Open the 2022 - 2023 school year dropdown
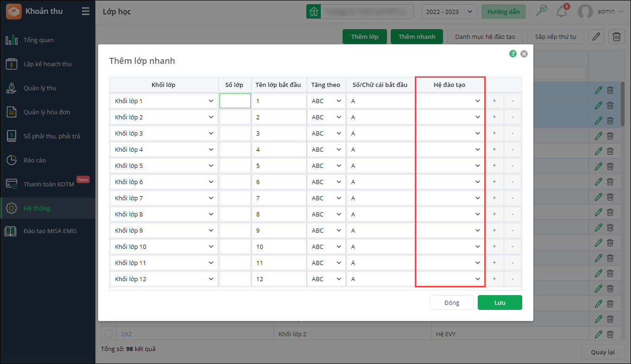Image resolution: width=631 pixels, height=364 pixels. (x=449, y=12)
